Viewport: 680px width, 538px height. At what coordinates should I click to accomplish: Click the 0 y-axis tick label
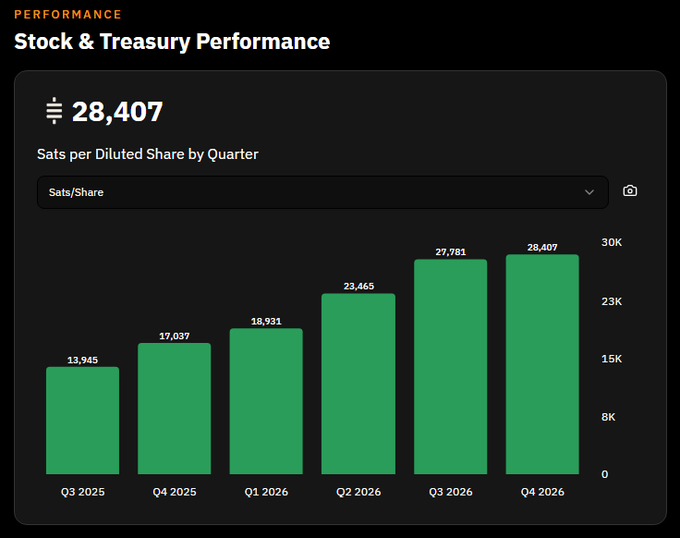pyautogui.click(x=605, y=474)
